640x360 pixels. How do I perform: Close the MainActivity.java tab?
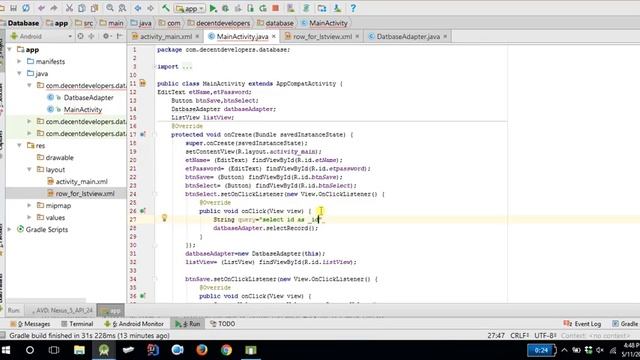click(x=274, y=36)
